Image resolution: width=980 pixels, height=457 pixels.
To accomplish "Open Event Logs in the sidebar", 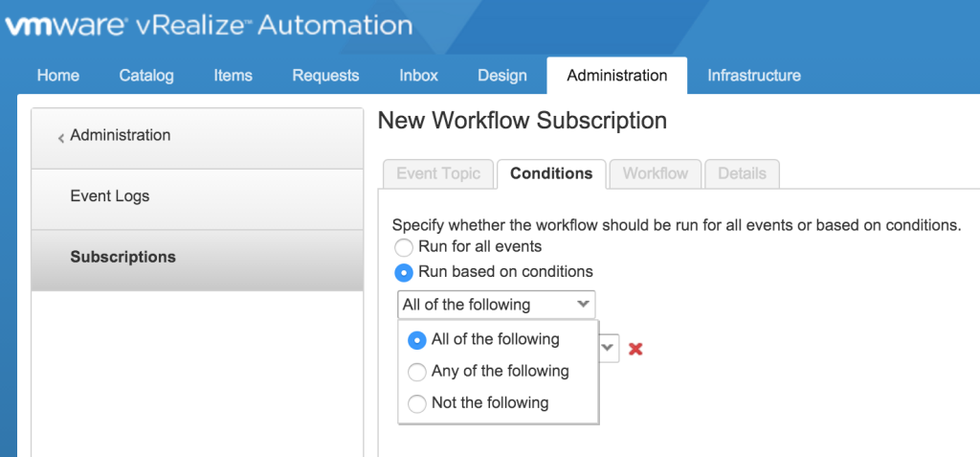I will coord(197,199).
